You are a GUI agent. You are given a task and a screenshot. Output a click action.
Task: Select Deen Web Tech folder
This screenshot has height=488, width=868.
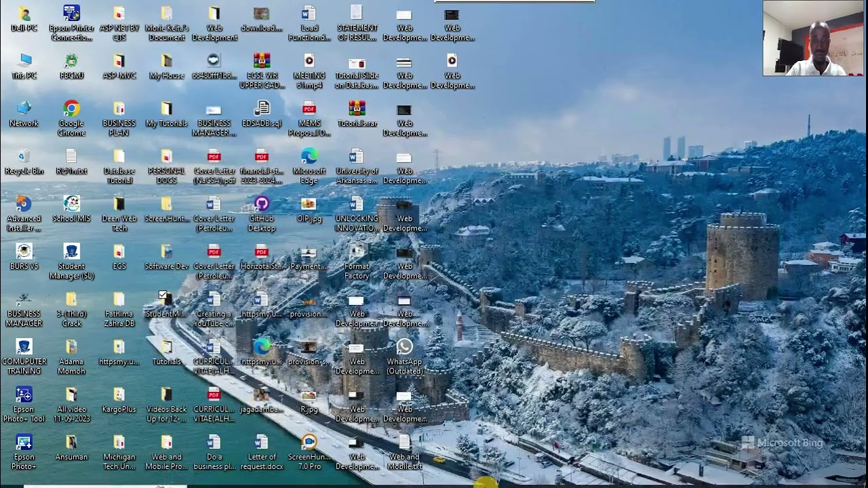[119, 214]
